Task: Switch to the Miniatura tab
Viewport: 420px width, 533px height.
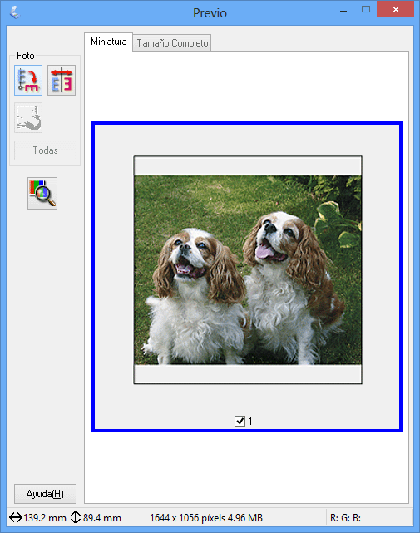Action: pyautogui.click(x=108, y=42)
